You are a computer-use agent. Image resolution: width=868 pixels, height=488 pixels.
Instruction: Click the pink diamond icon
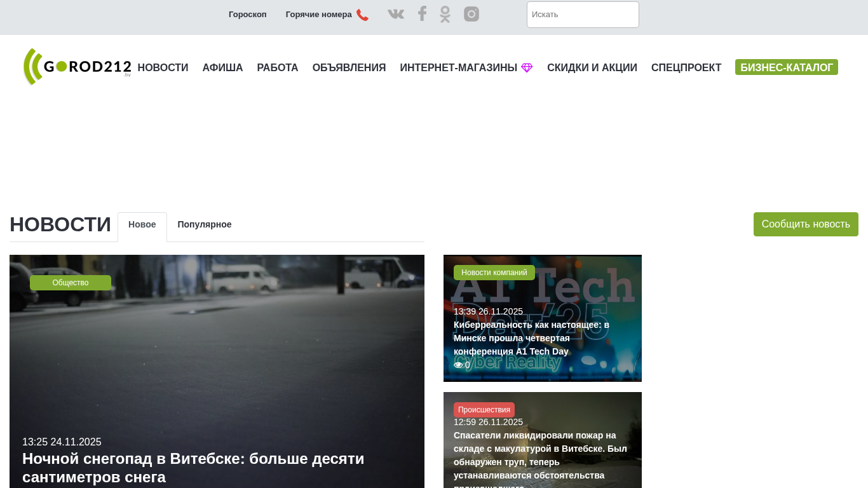(x=527, y=68)
